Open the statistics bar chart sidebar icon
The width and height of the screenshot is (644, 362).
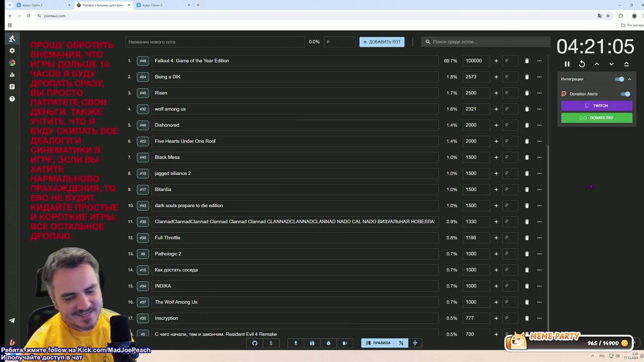12,75
